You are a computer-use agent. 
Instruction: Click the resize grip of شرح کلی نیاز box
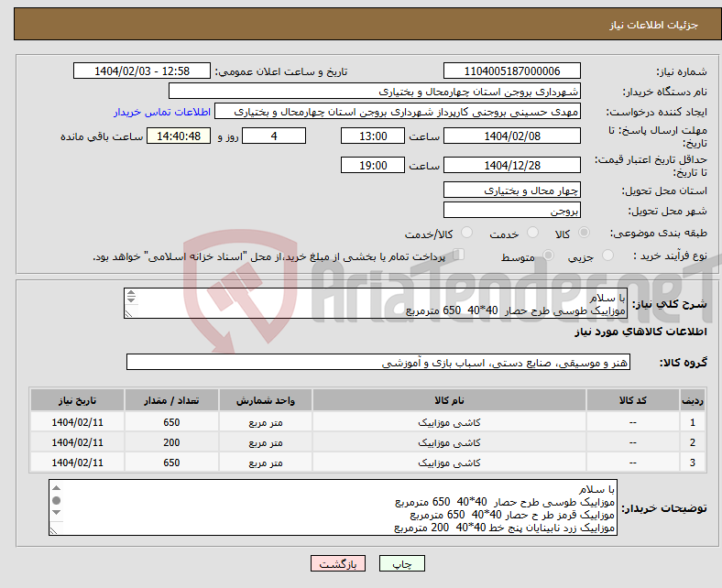pyautogui.click(x=128, y=314)
